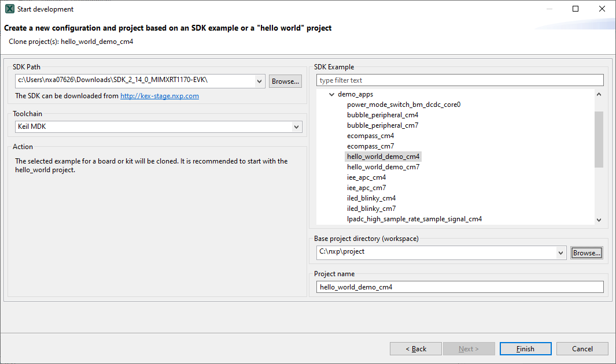Browse for the SDK path
This screenshot has width=616, height=364.
tap(285, 81)
